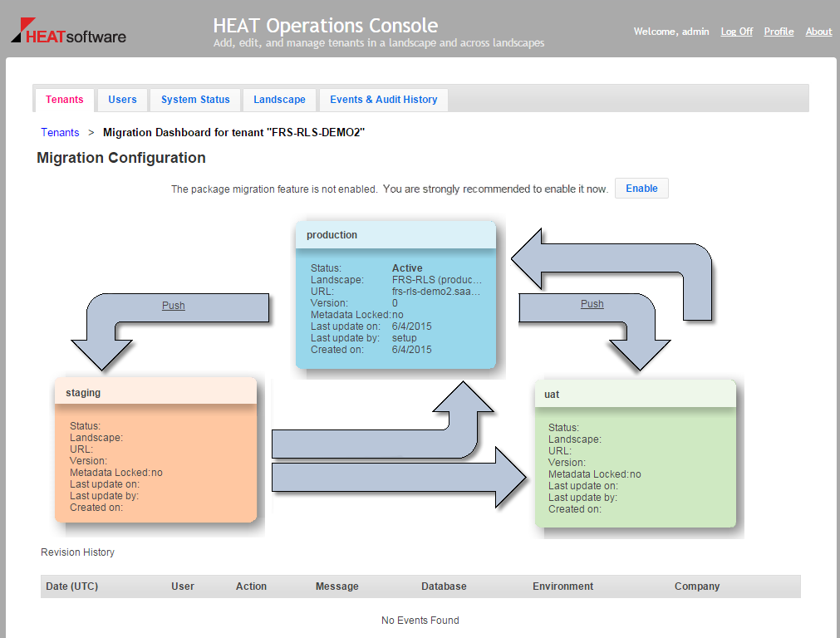Select the production card header
The height and width of the screenshot is (638, 840).
(x=395, y=234)
